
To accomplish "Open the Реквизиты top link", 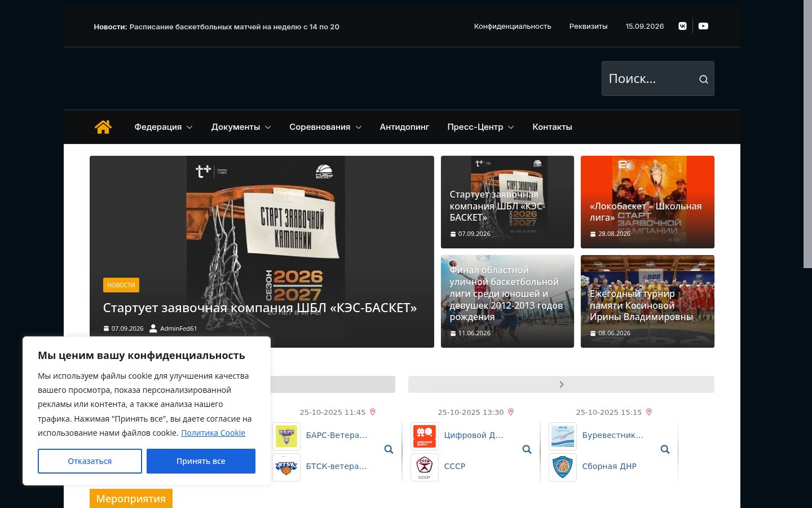I will (588, 27).
